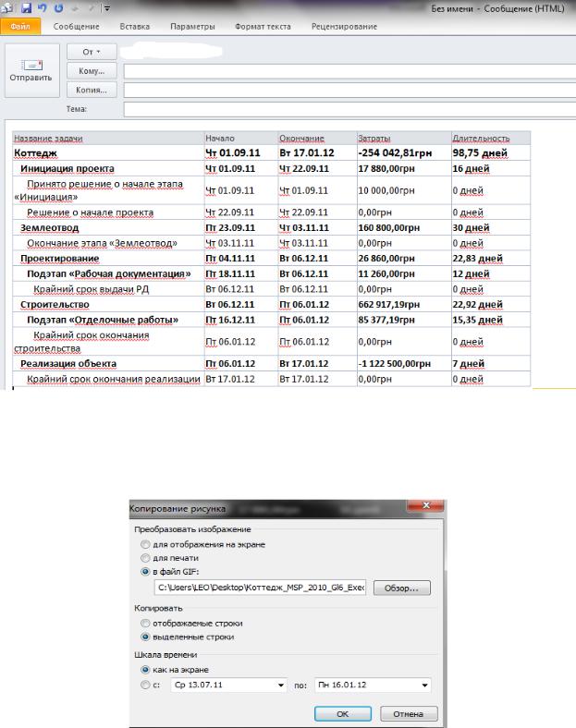Click in the Кому recipient field
The height and width of the screenshot is (728, 576).
pyautogui.click(x=349, y=71)
